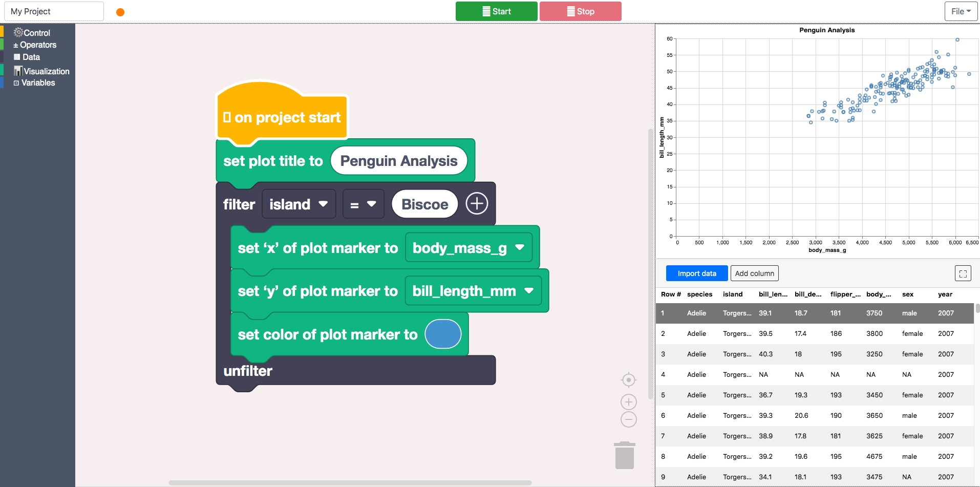Click the plus icon on filter block
This screenshot has width=980, height=487.
[x=477, y=204]
